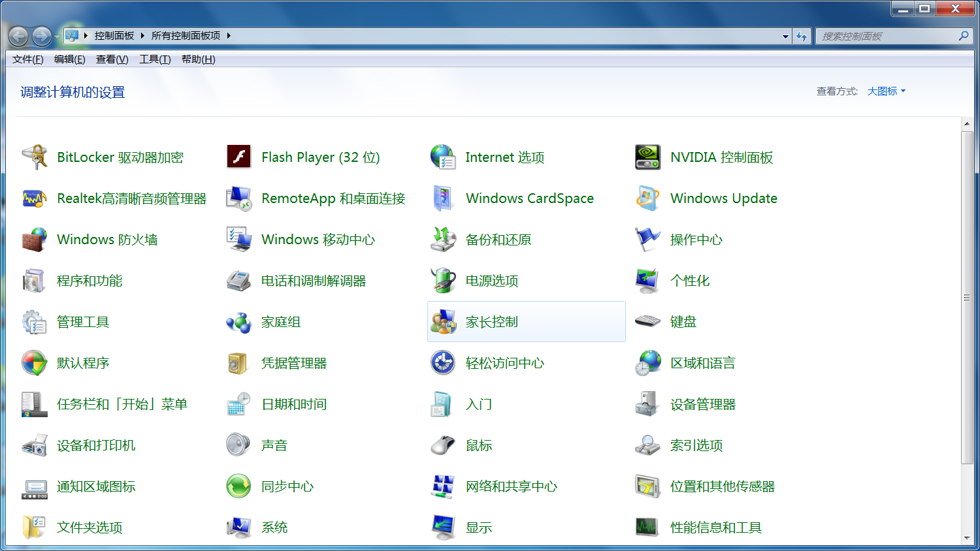Expand the address bar history dropdown arrow
The width and height of the screenshot is (980, 551).
click(785, 37)
